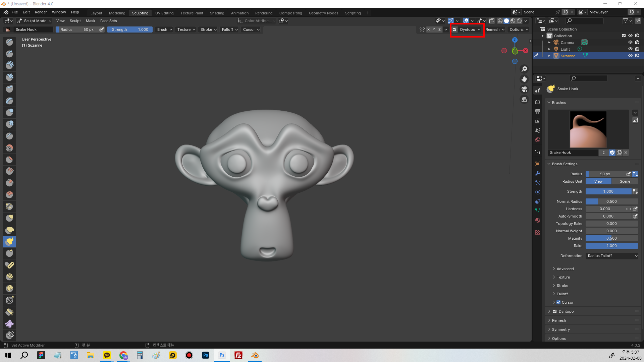This screenshot has width=644, height=362.
Task: Select the Clay Strips brush tool
Action: point(9,77)
